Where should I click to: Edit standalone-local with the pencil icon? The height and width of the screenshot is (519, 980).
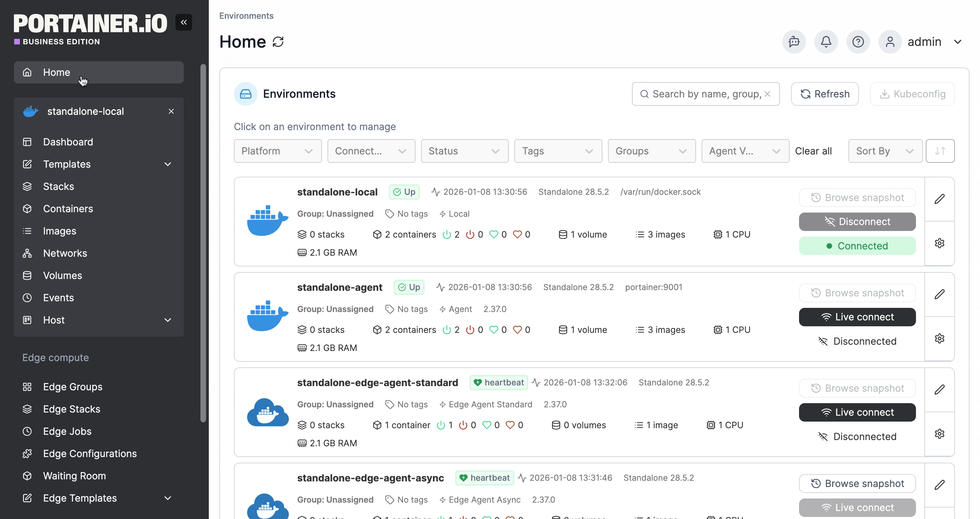coord(939,199)
